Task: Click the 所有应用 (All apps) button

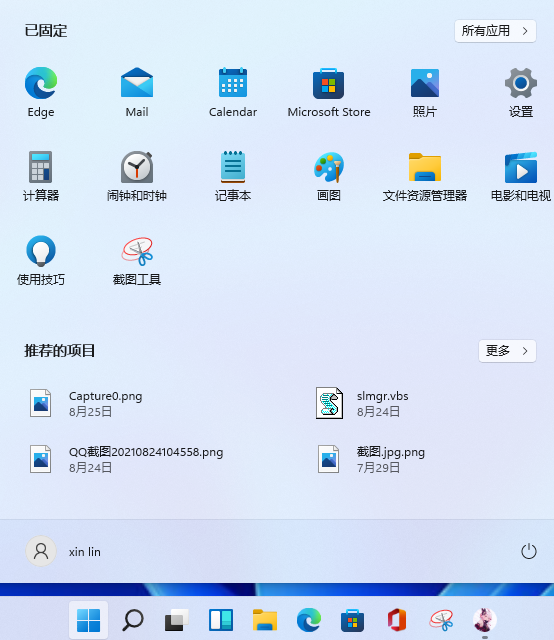Action: tap(495, 31)
